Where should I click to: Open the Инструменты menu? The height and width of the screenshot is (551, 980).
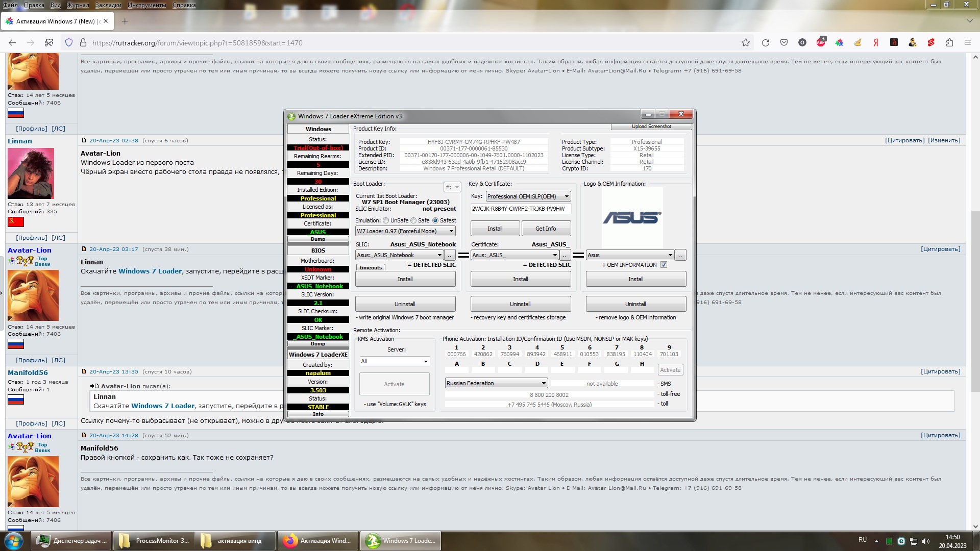147,5
